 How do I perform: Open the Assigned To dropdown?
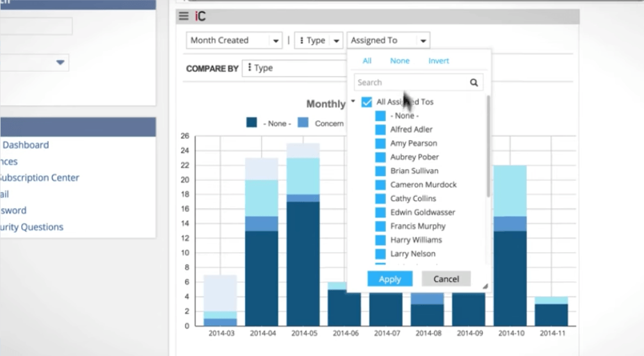pos(388,40)
